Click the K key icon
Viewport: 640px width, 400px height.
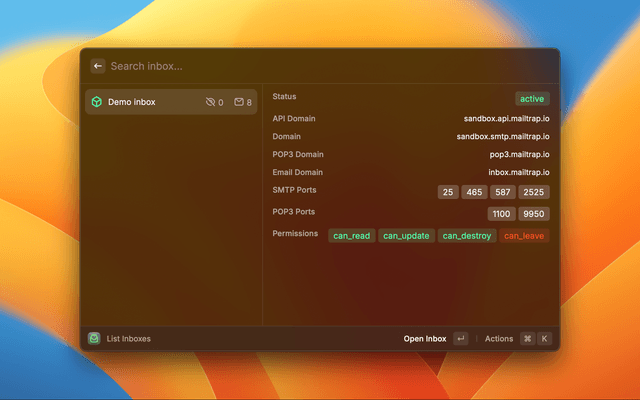(x=545, y=338)
